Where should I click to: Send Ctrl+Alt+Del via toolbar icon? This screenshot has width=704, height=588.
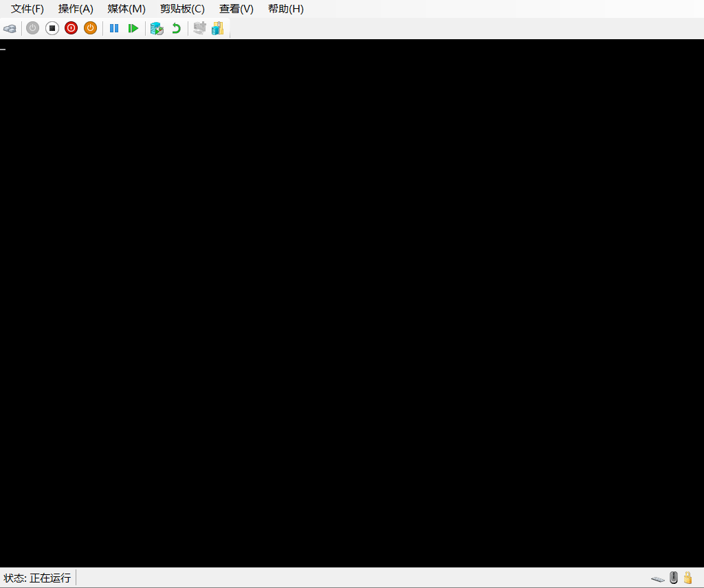pos(10,29)
